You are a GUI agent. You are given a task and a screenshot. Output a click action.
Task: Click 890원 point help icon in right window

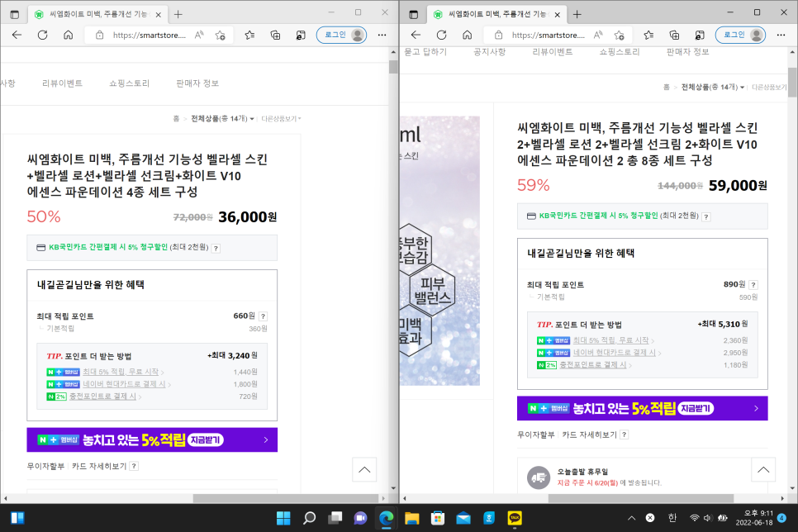pos(753,284)
